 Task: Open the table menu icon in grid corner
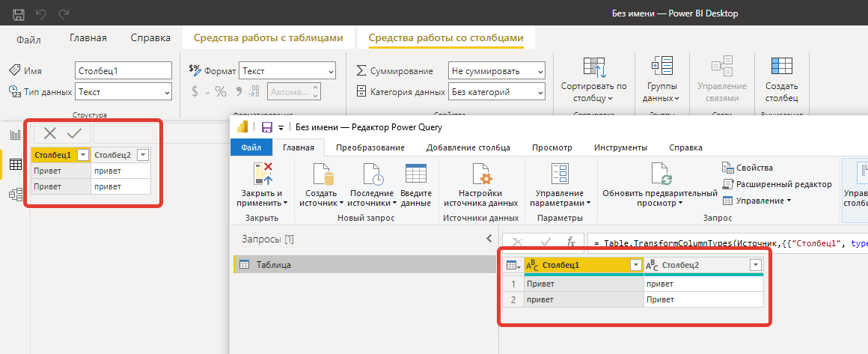pos(513,266)
